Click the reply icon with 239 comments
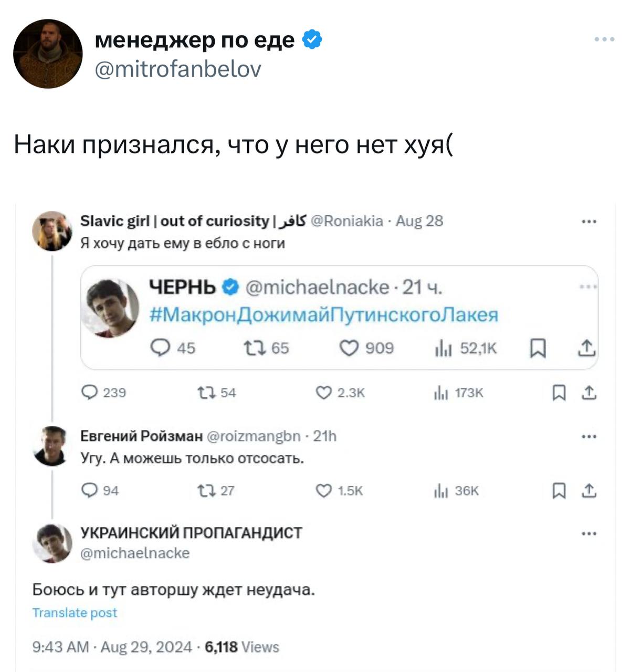The height and width of the screenshot is (672, 631). (90, 393)
